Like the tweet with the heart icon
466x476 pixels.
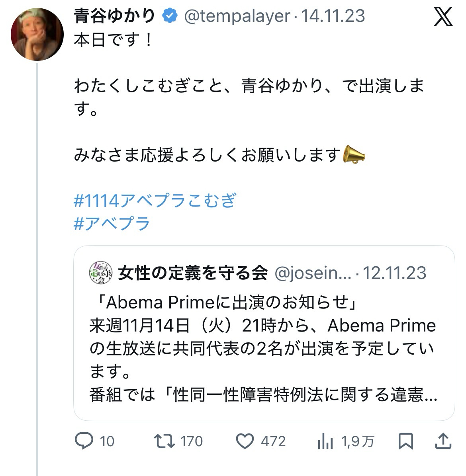pos(245,441)
